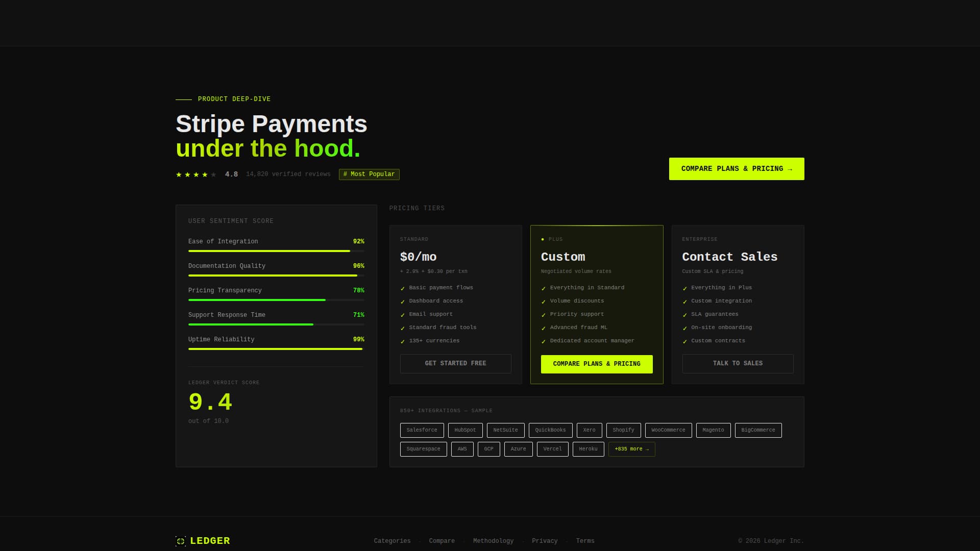Click the 99% Uptime Reliability value
This screenshot has width=980, height=551.
(x=359, y=340)
